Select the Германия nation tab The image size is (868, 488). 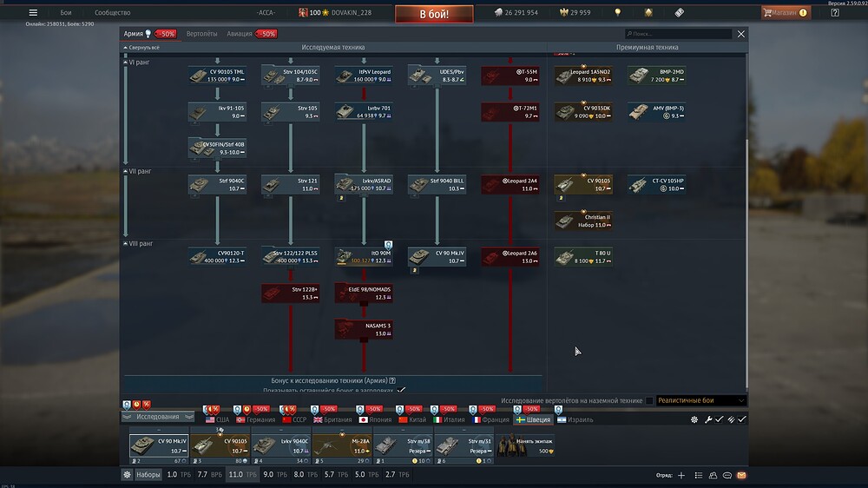coord(255,420)
